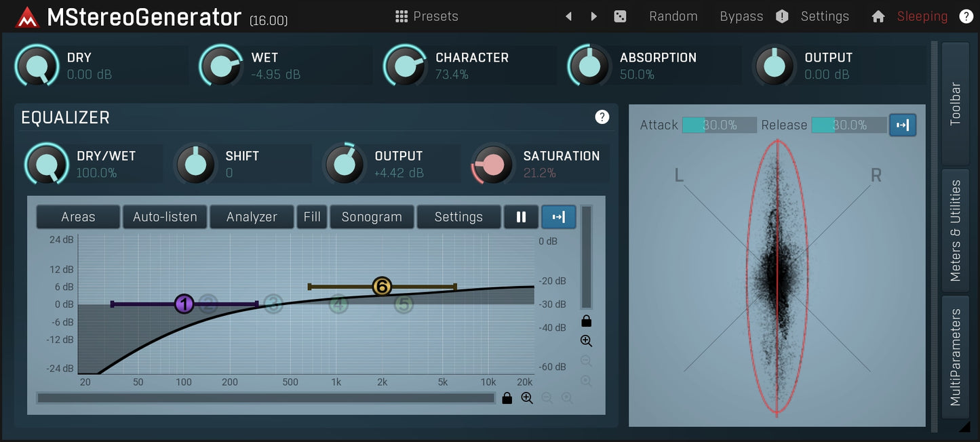Click the zoom-in magnifier beside the dB scale
Screen dimensions: 980x442
tap(587, 341)
